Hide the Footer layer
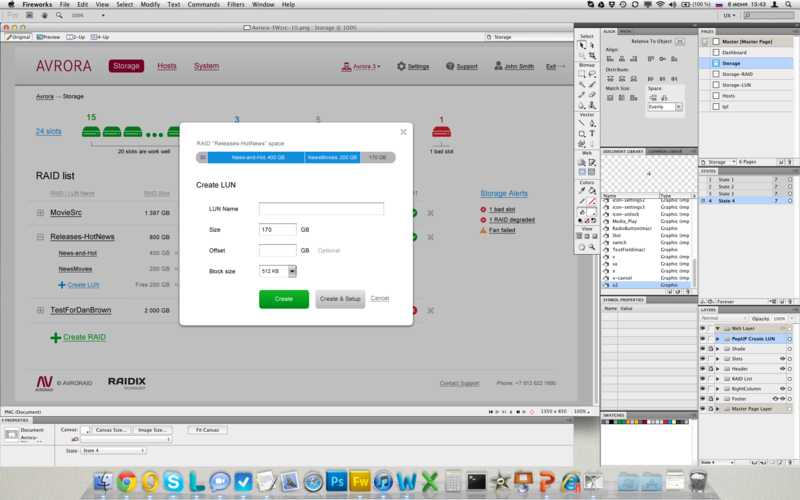The width and height of the screenshot is (800, 500). point(703,399)
